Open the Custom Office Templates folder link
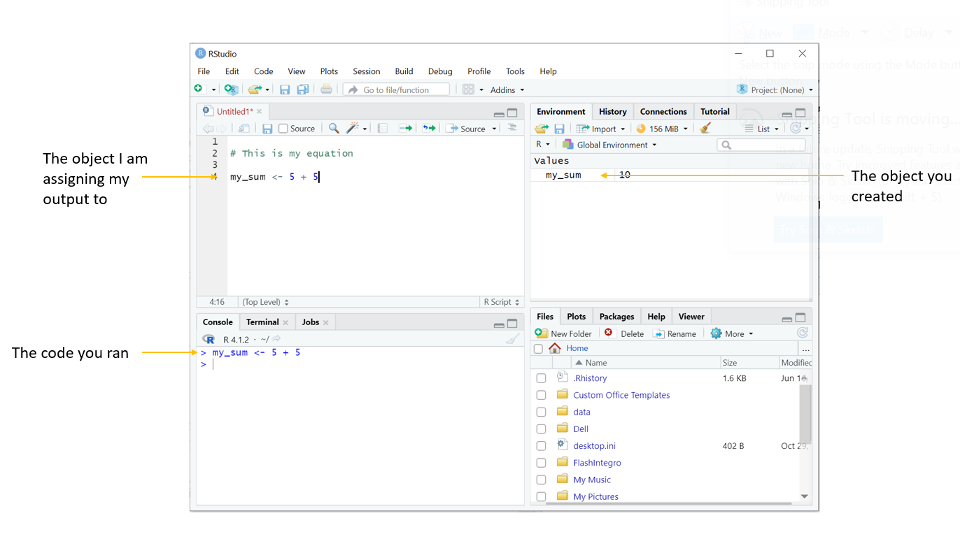960x560 pixels. tap(621, 395)
